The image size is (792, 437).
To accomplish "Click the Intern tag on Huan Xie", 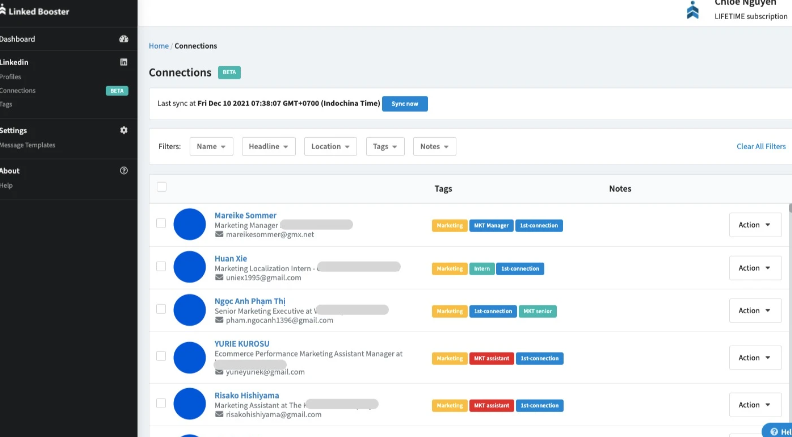I will click(x=482, y=269).
